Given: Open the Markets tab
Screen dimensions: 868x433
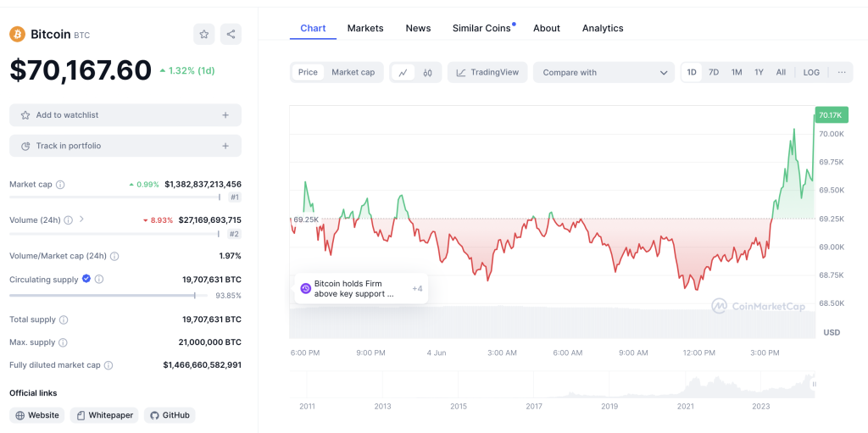Looking at the screenshot, I should tap(365, 28).
